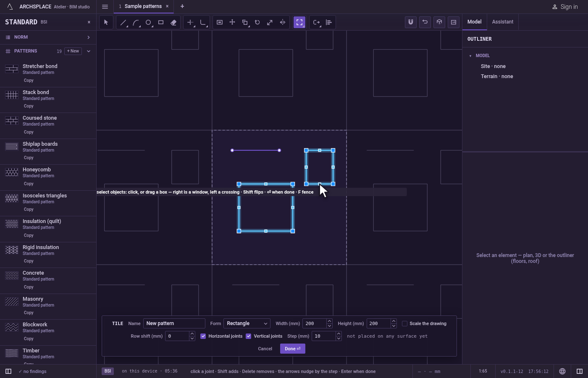Collapse the PATTERNS section chevron

tap(89, 51)
